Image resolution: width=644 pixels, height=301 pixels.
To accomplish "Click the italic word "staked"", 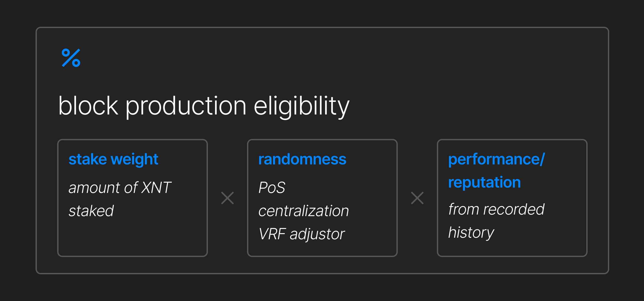I will [91, 211].
